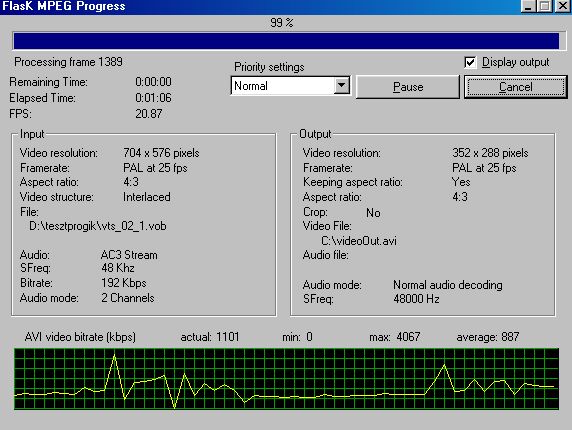Viewport: 572px width, 430px height.
Task: Click input file path 'D:\tesztprogik\vts_02_1.vob'
Action: (x=98, y=226)
